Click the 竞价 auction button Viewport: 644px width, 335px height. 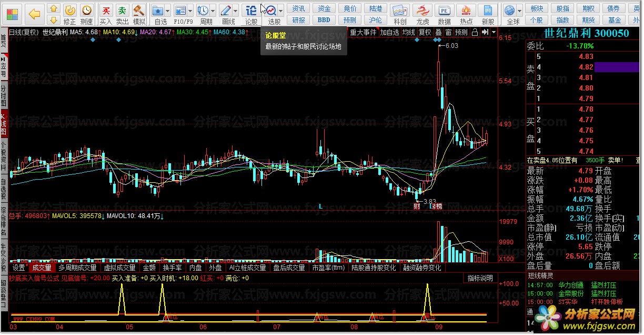point(350,8)
